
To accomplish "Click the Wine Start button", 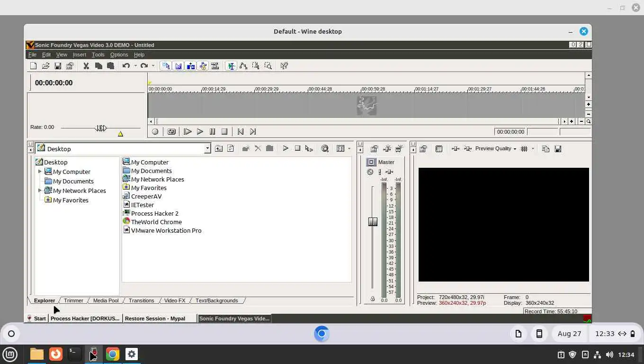I will pyautogui.click(x=36, y=318).
